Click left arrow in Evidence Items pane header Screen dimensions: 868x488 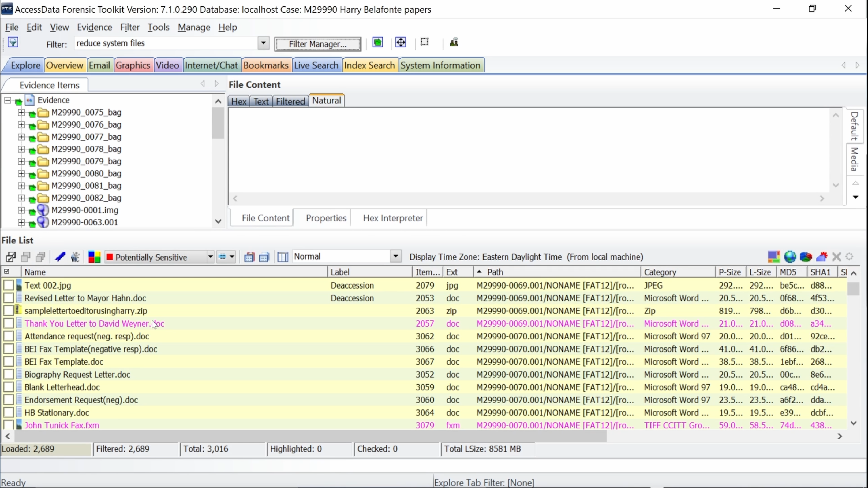203,84
